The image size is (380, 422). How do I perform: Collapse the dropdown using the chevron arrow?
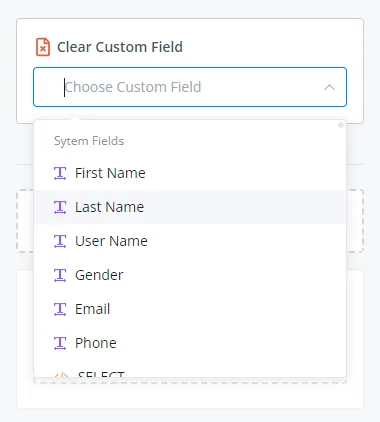[x=329, y=87]
